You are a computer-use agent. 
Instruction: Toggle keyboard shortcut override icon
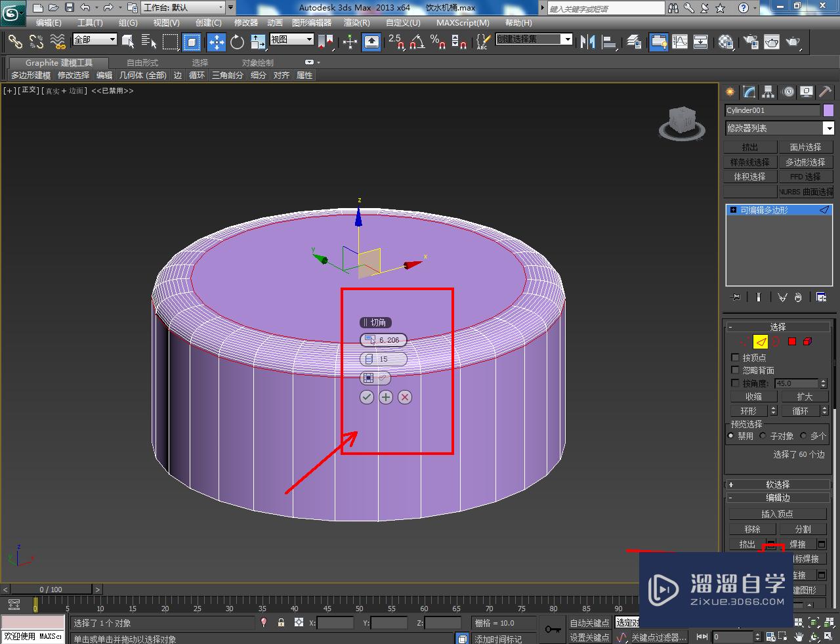[x=371, y=42]
